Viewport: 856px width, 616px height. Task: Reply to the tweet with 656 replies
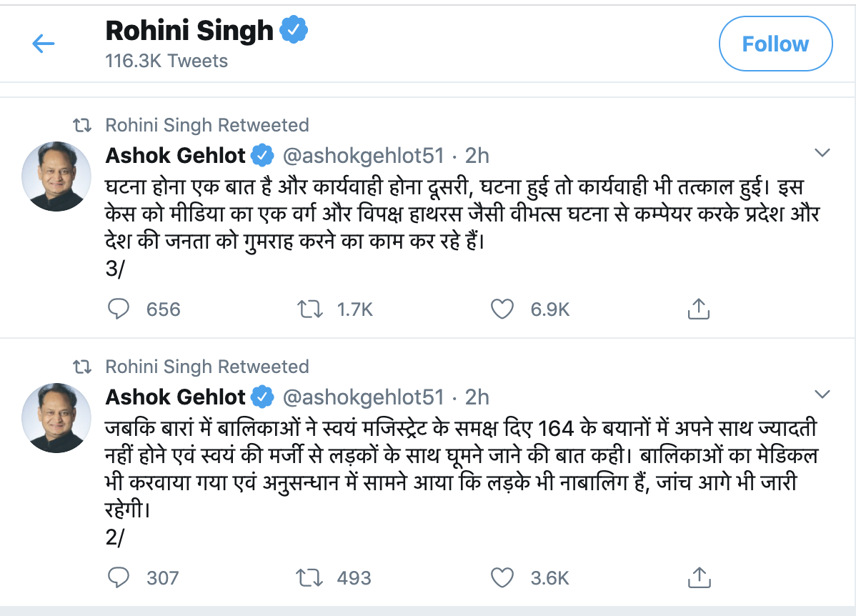point(118,309)
